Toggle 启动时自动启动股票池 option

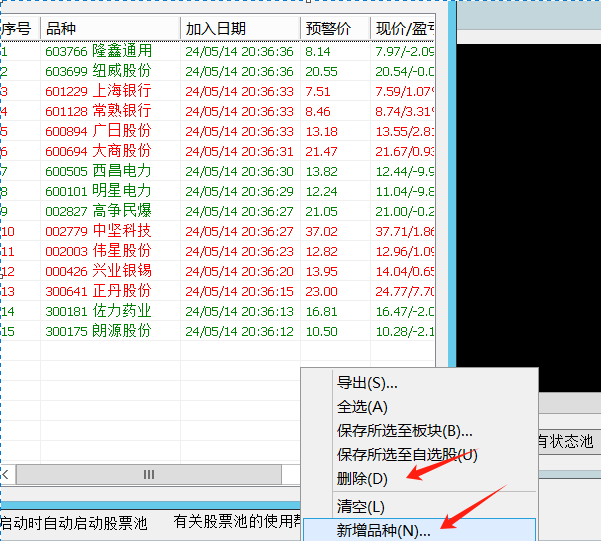pos(74,523)
